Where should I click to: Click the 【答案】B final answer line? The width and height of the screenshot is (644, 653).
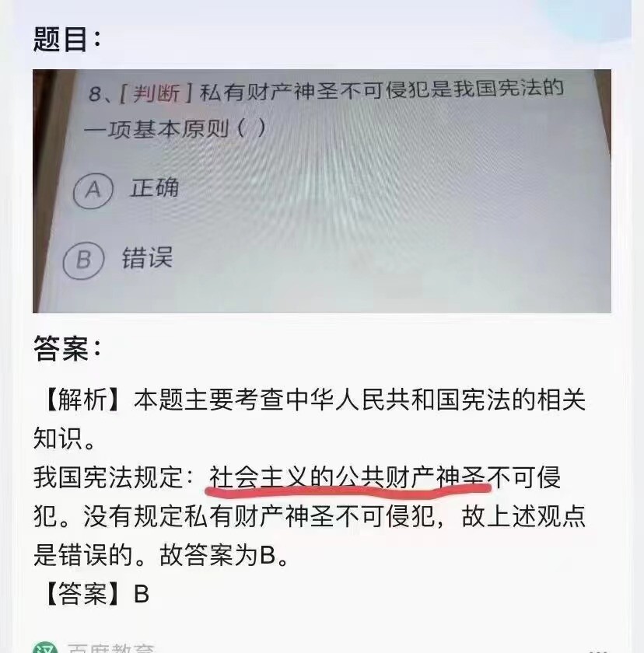pos(96,593)
